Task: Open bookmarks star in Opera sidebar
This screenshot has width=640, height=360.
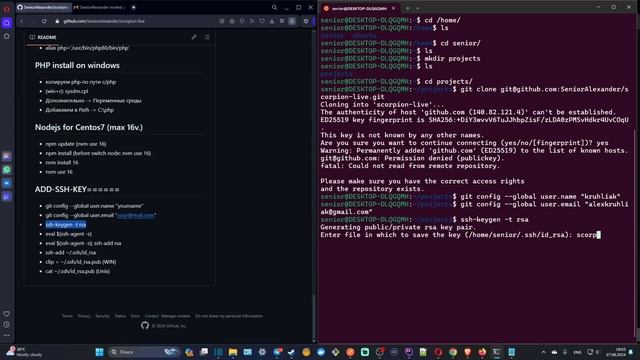Action: click(7, 36)
